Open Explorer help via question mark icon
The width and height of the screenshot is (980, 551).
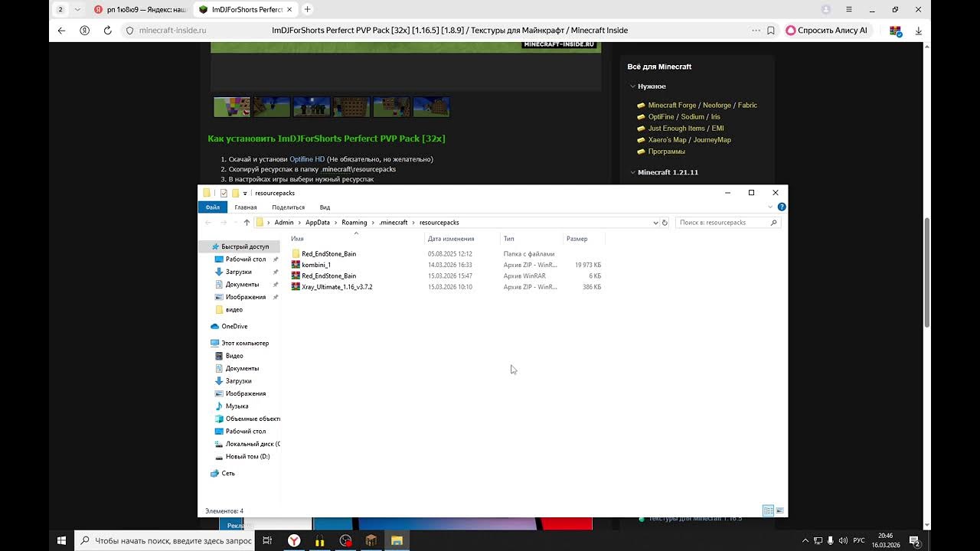coord(782,207)
